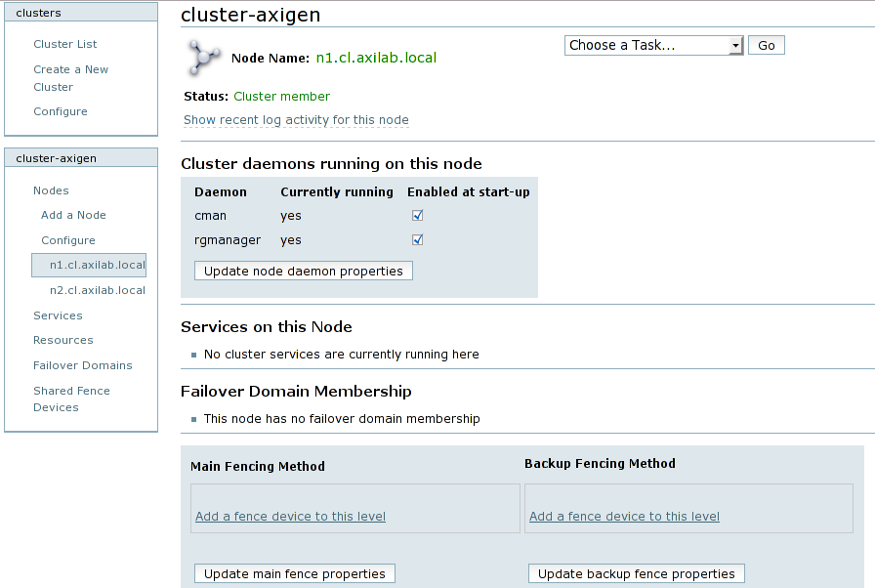The height and width of the screenshot is (588, 875).
Task: Open Cluster List in the sidebar
Action: 65,44
